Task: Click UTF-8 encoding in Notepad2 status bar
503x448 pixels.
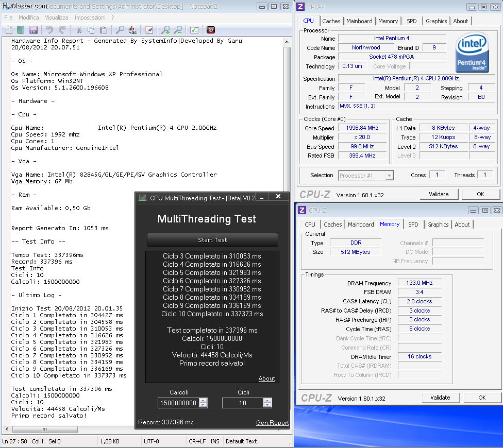Action: point(151,442)
